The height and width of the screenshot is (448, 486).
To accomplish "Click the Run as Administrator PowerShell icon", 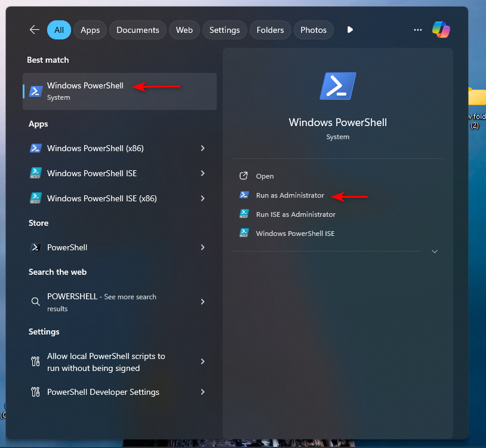I will (244, 195).
